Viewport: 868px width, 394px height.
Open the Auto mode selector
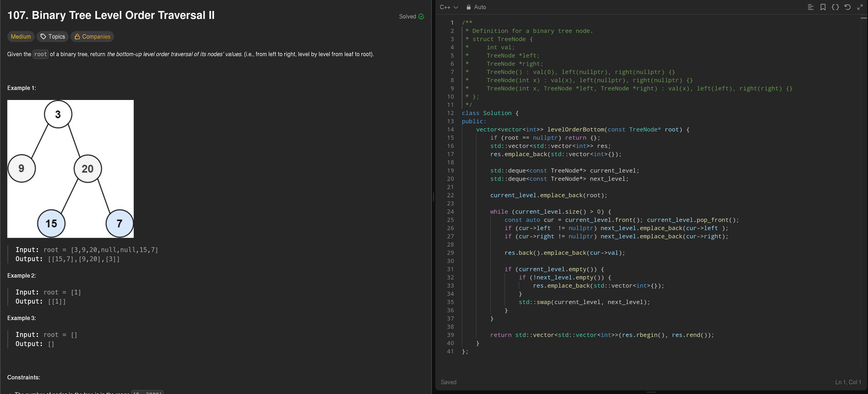pos(479,7)
